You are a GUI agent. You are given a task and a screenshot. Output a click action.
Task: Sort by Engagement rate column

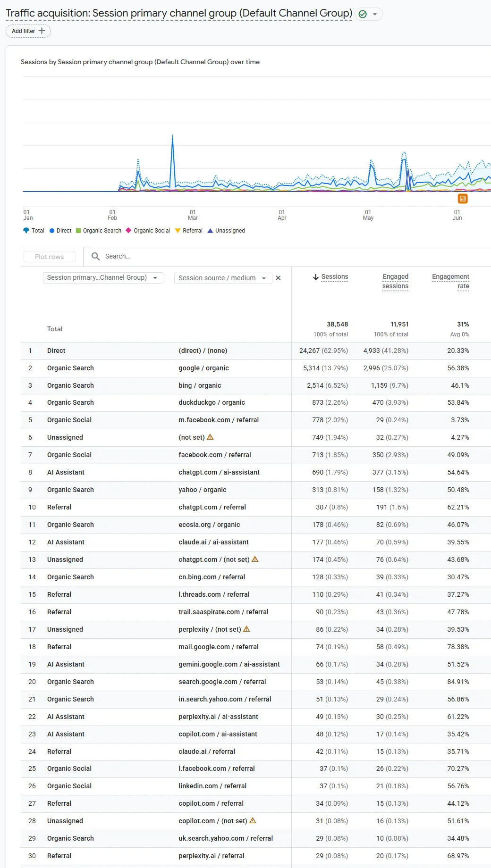click(450, 281)
